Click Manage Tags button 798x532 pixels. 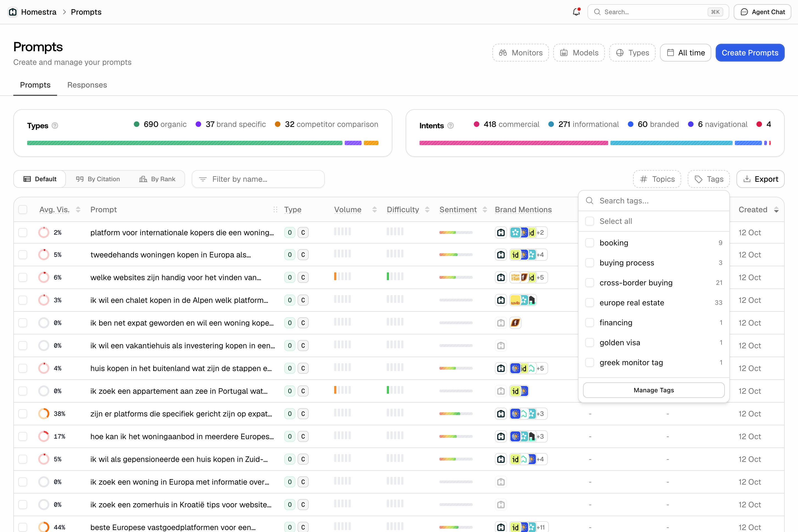(654, 390)
